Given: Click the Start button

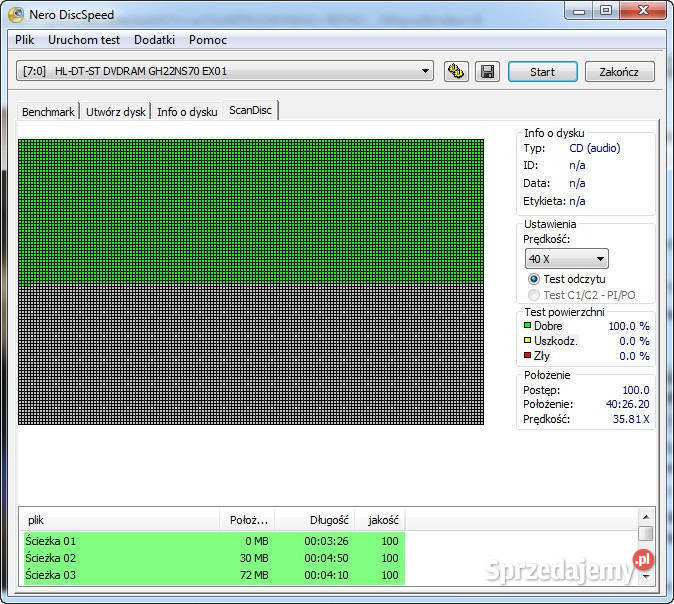Looking at the screenshot, I should pos(542,72).
